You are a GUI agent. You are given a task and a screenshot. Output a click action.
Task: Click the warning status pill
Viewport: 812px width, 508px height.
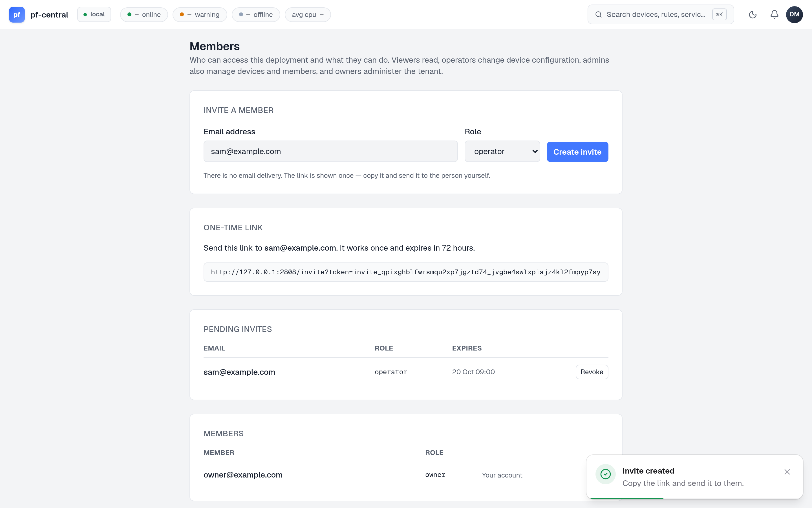click(200, 14)
